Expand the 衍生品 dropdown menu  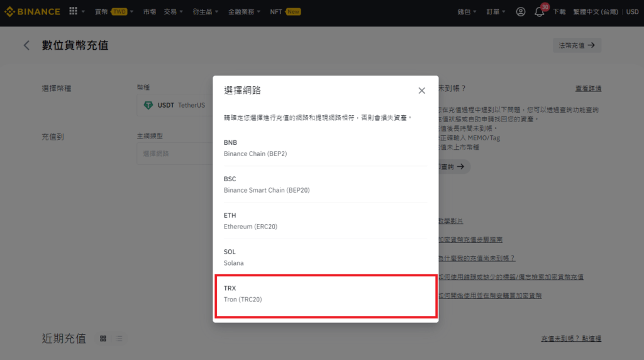click(206, 11)
